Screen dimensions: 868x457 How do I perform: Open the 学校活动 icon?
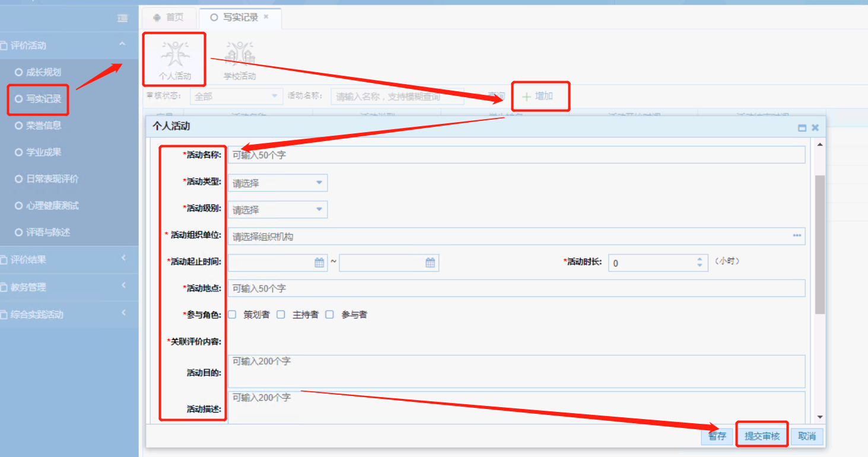pyautogui.click(x=240, y=60)
